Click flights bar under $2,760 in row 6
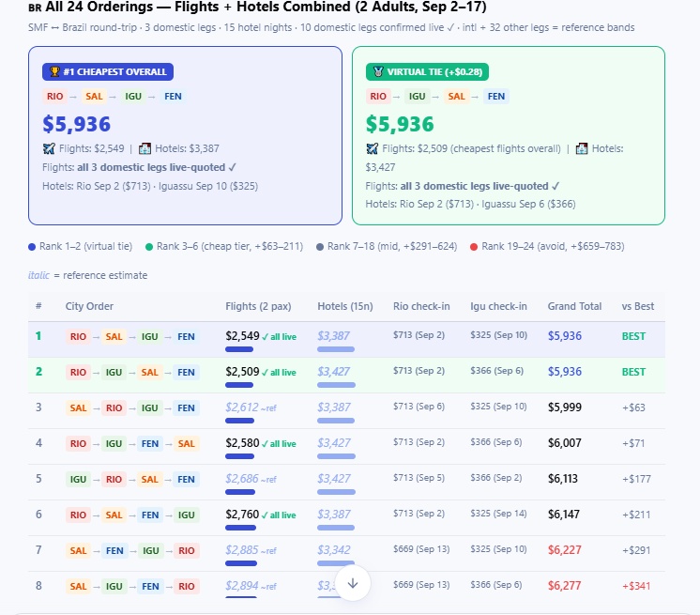 tap(240, 528)
